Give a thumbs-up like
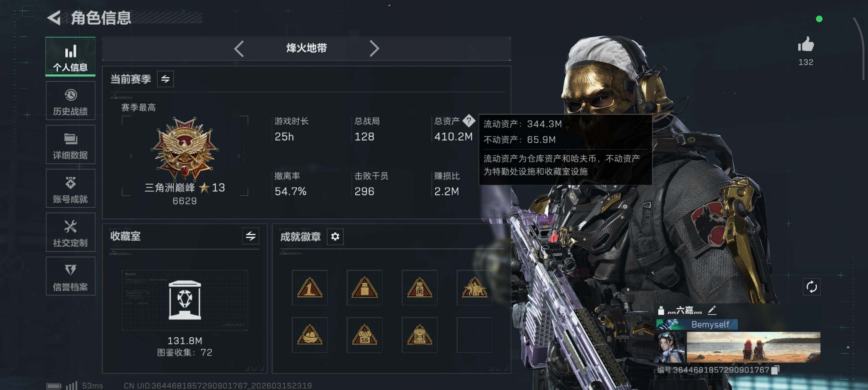Viewport: 868px width, 390px height. point(806,45)
